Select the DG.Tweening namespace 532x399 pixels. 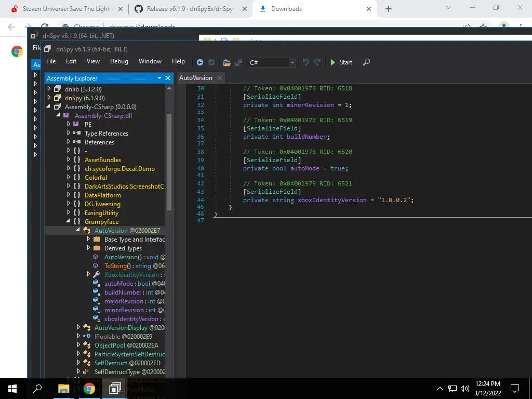[102, 204]
